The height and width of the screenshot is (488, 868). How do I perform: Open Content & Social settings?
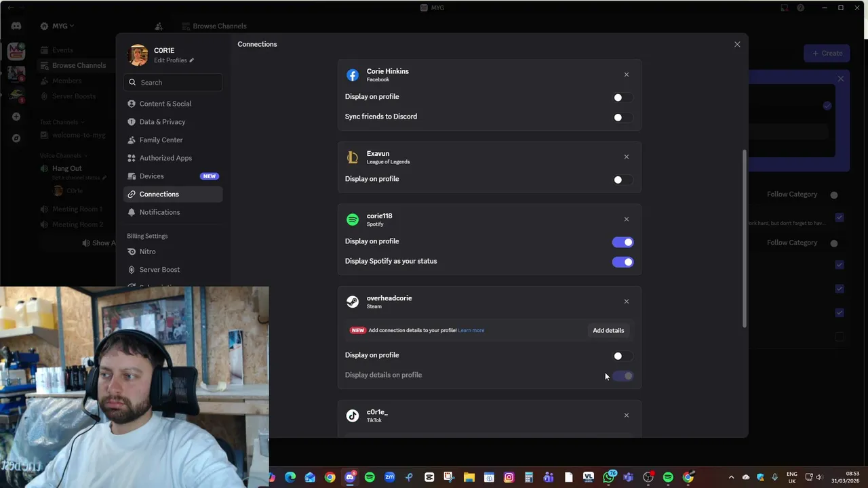(x=173, y=104)
